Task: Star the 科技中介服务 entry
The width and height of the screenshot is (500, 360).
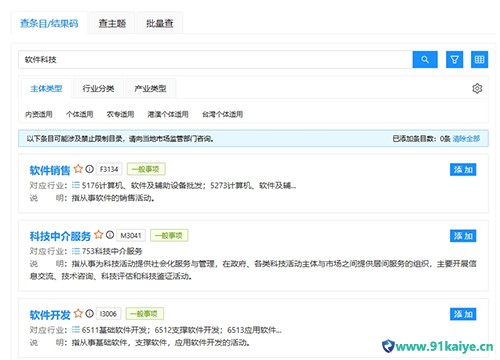Action: tap(98, 235)
